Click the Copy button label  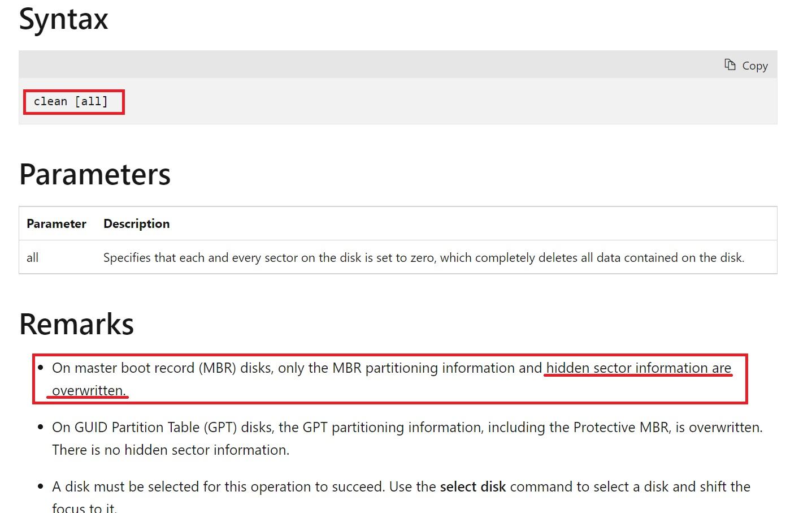(755, 66)
